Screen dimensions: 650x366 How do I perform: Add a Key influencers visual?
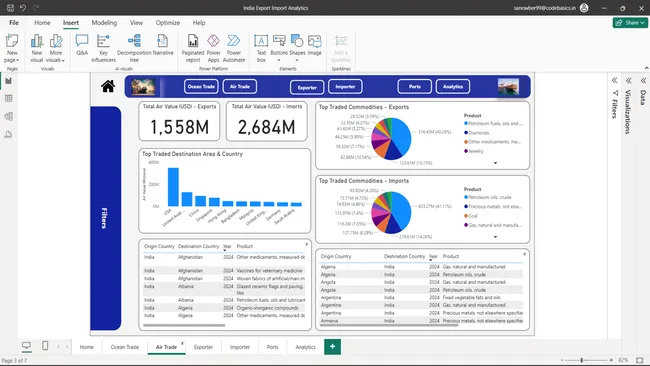pos(103,48)
